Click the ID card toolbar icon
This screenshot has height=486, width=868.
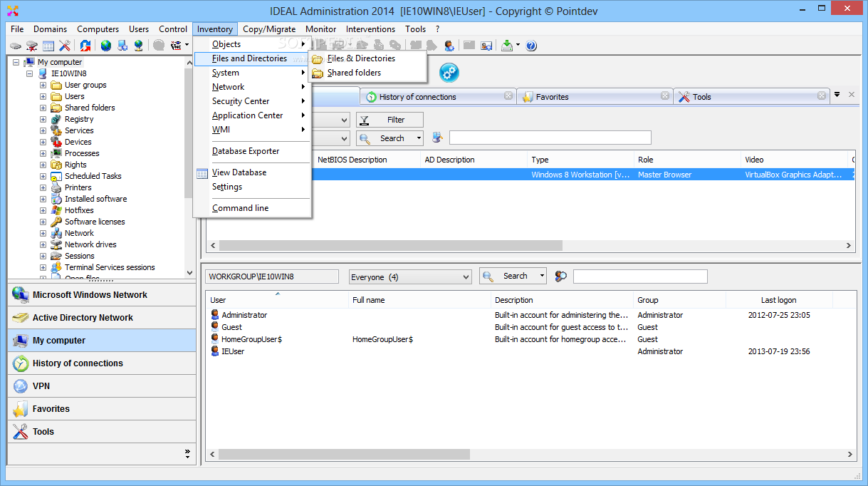[486, 46]
